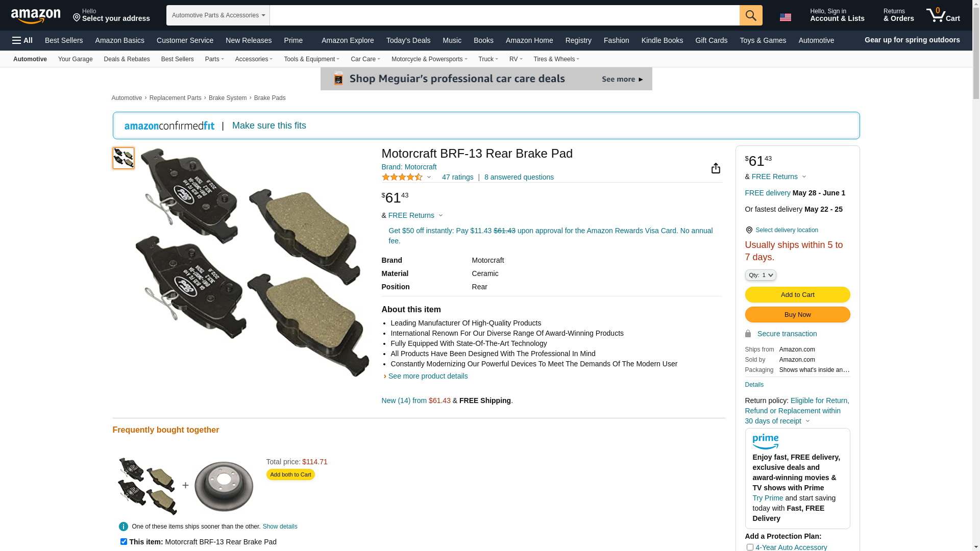This screenshot has width=980, height=551.
Task: Expand the Tools & Equipment submenu
Action: [x=311, y=59]
